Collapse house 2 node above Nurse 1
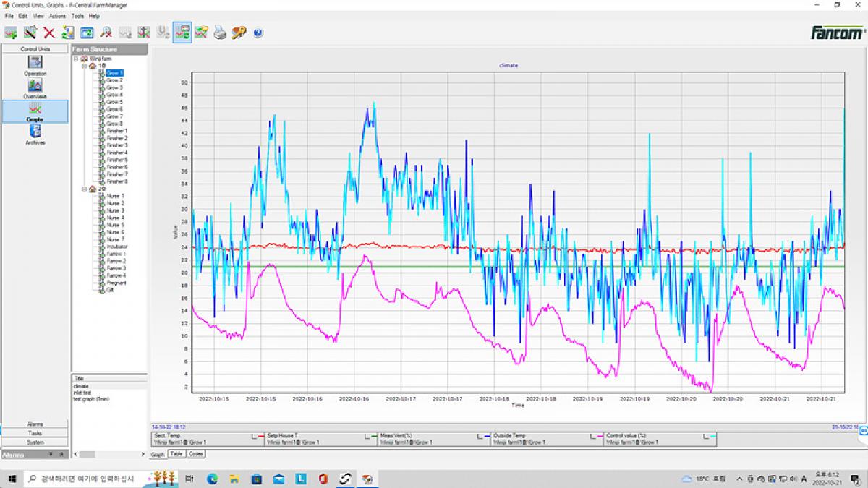The image size is (868, 488). pyautogui.click(x=84, y=189)
